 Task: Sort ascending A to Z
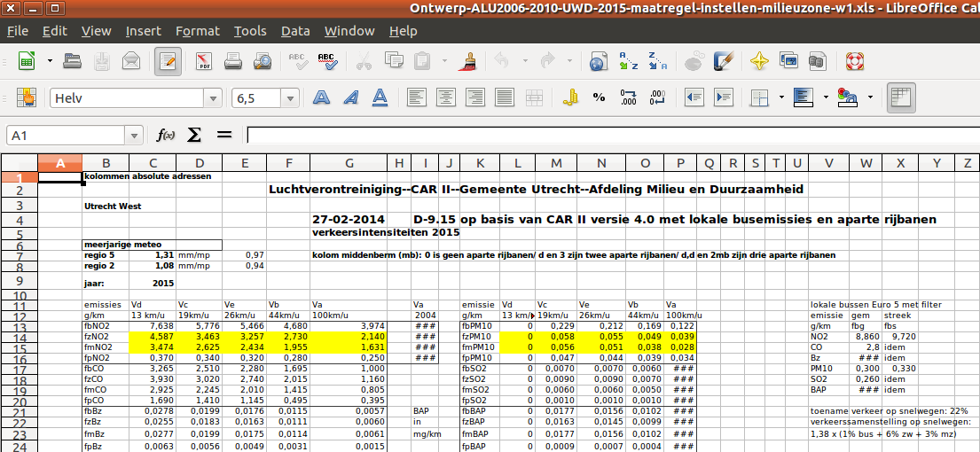pyautogui.click(x=628, y=61)
